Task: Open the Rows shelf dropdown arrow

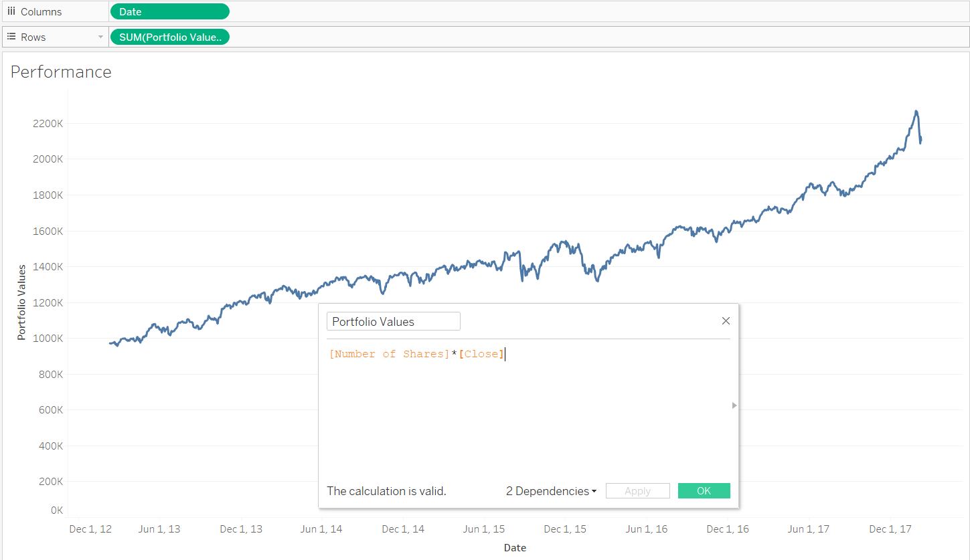Action: click(100, 37)
